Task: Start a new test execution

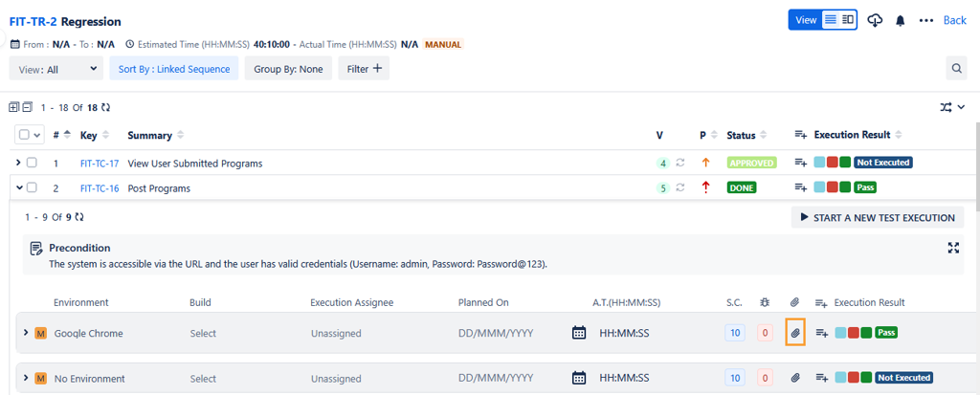Action: click(x=878, y=217)
